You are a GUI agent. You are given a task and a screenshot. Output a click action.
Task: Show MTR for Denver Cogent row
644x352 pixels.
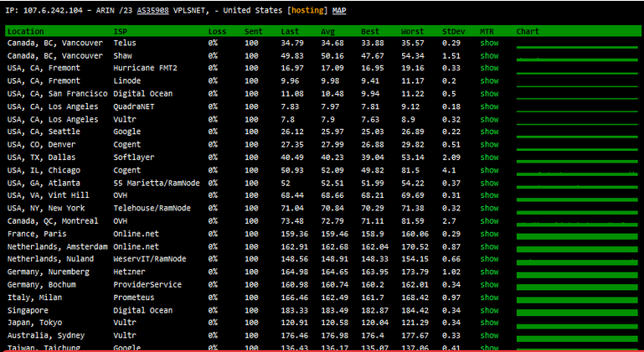(x=489, y=144)
